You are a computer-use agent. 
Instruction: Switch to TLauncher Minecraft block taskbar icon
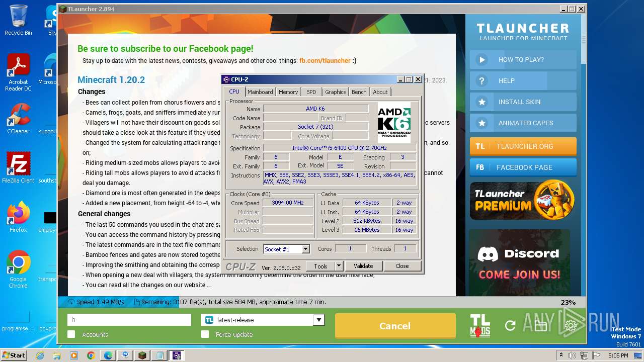point(142,355)
